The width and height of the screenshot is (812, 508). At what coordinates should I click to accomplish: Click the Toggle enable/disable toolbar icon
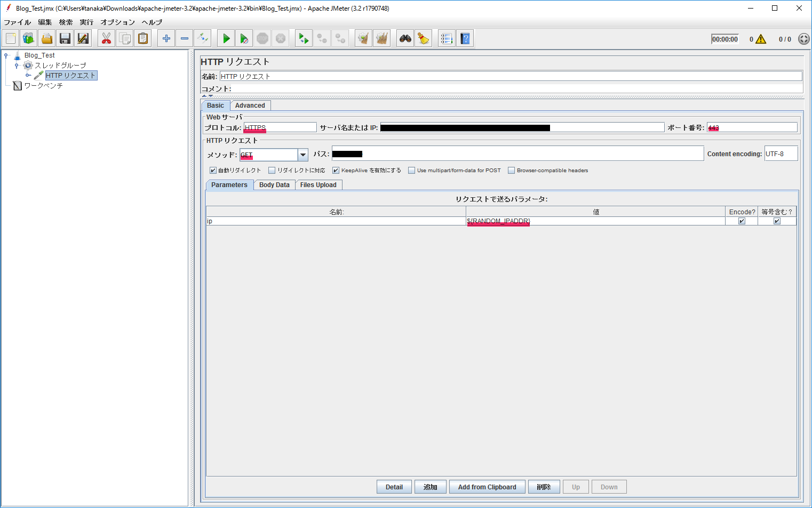click(x=203, y=38)
